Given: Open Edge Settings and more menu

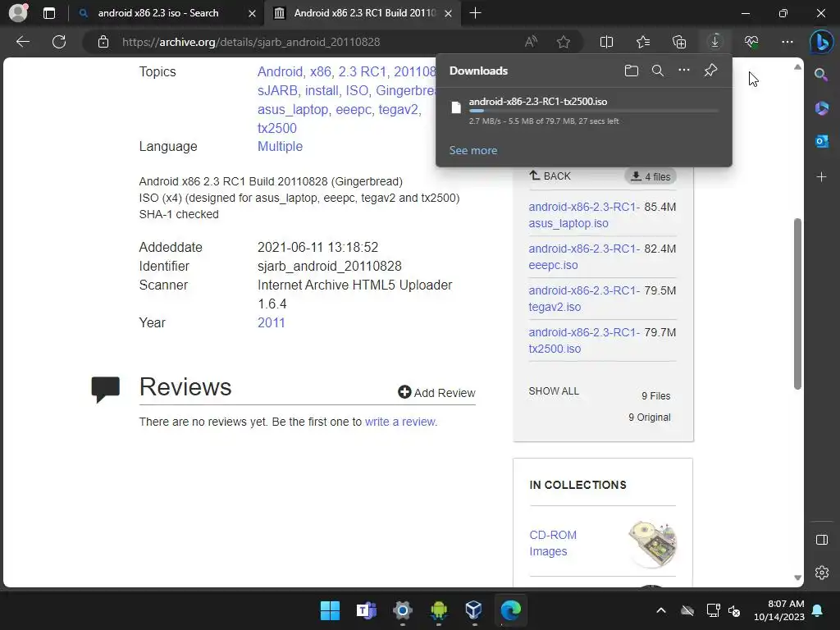Looking at the screenshot, I should [787, 42].
